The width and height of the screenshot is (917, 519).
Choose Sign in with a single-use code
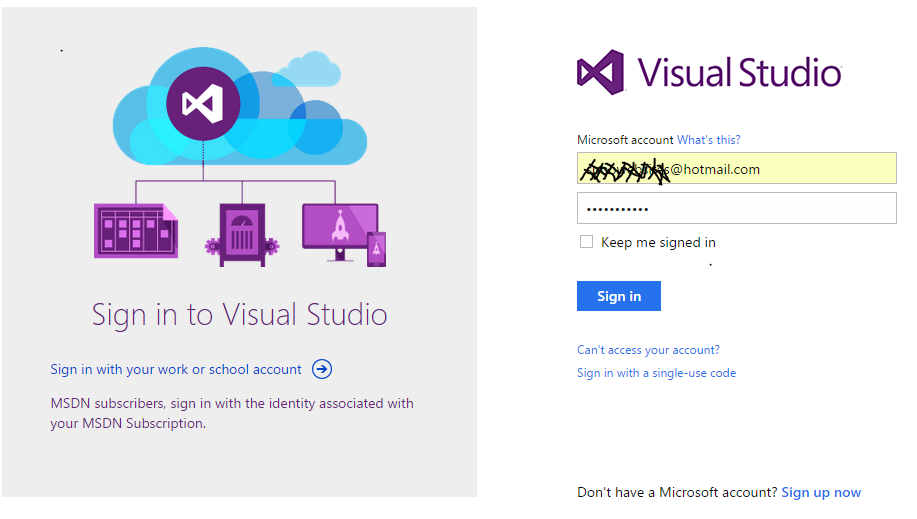656,373
